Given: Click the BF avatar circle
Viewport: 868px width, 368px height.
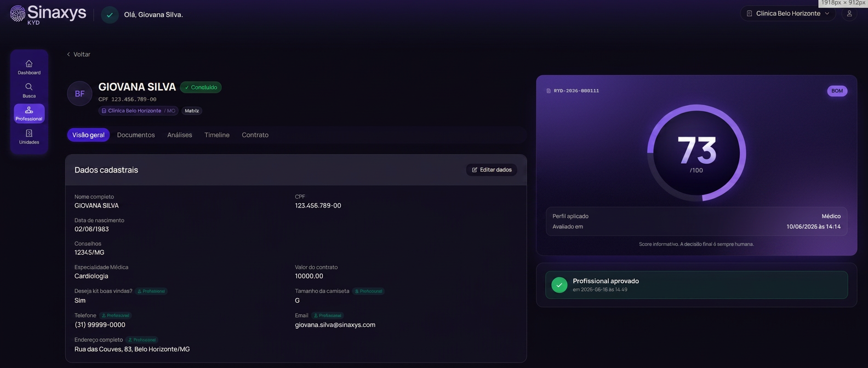Looking at the screenshot, I should click(79, 94).
